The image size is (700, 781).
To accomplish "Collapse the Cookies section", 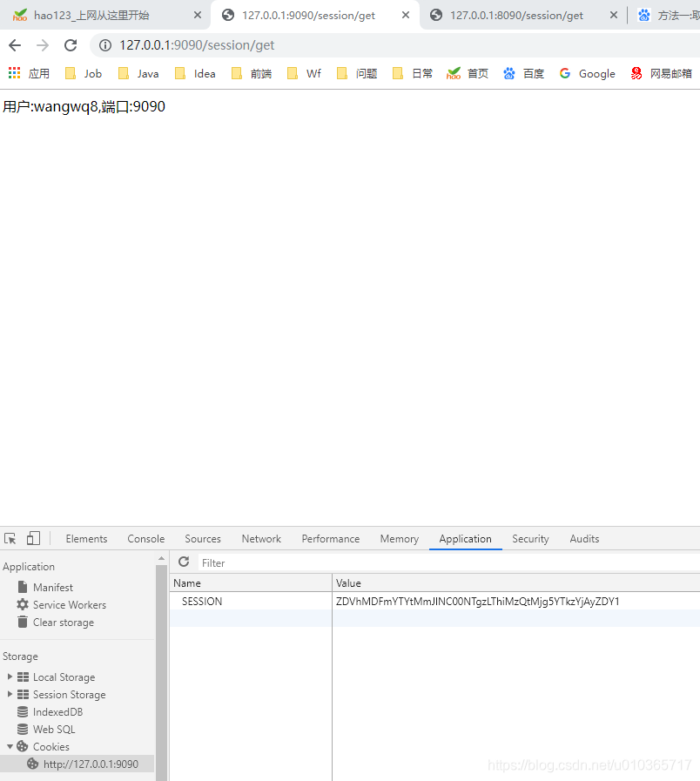I will point(10,746).
